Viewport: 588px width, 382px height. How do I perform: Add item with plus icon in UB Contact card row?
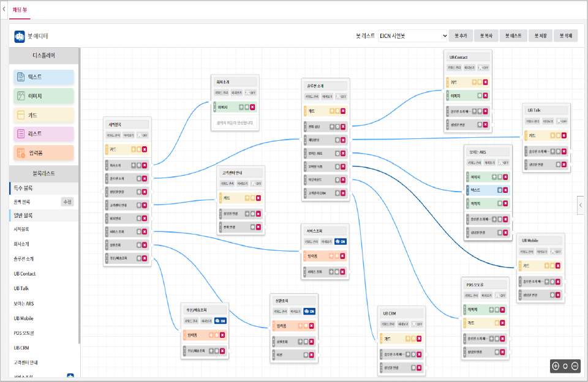(x=474, y=82)
